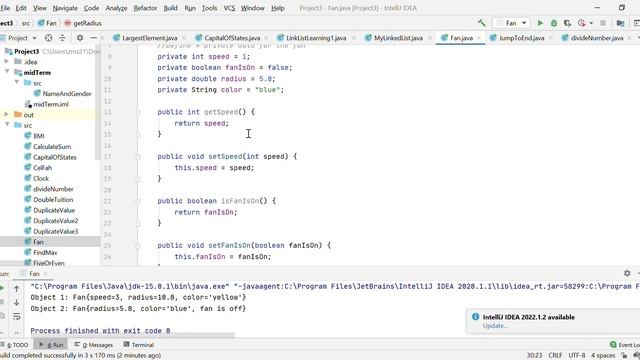640x360 pixels.
Task: Click the up arrow in Run panel
Action: pos(16,289)
